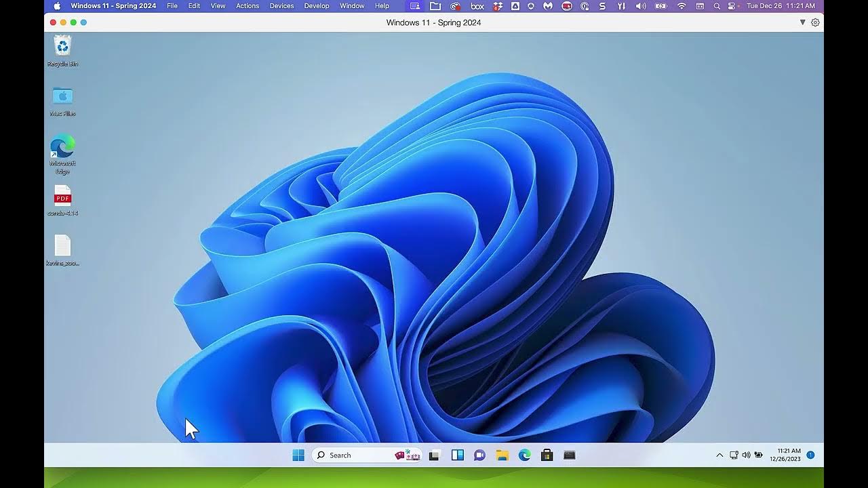Open the Parallels configuration gear icon
Image resolution: width=868 pixels, height=488 pixels.
point(815,22)
